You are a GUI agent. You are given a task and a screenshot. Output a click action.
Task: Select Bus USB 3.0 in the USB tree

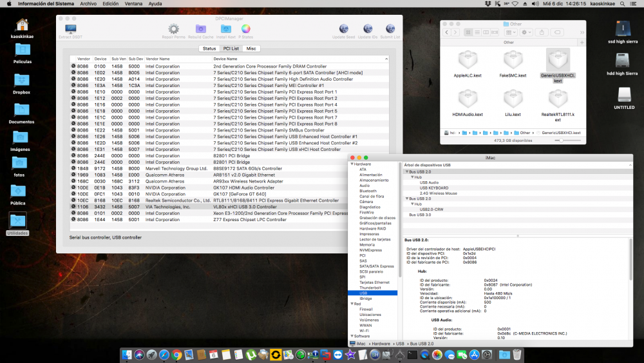coord(420,215)
